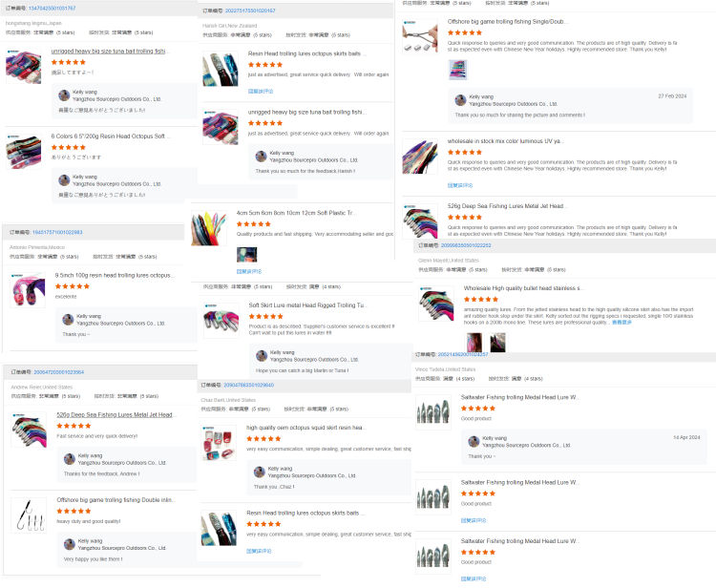Click star rating under '9.5inch 100g resin head trolling lures'
Image resolution: width=716 pixels, height=588 pixels.
(73, 286)
